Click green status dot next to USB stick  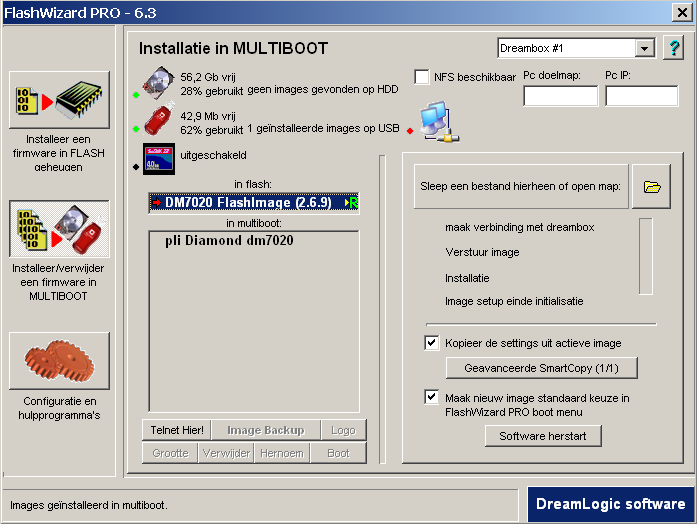(x=136, y=129)
